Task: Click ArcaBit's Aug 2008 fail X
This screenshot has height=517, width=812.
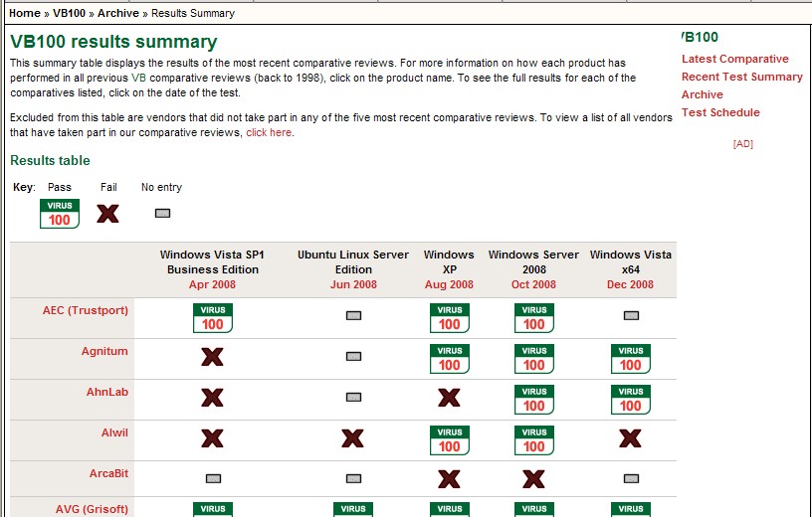Action: click(x=449, y=479)
